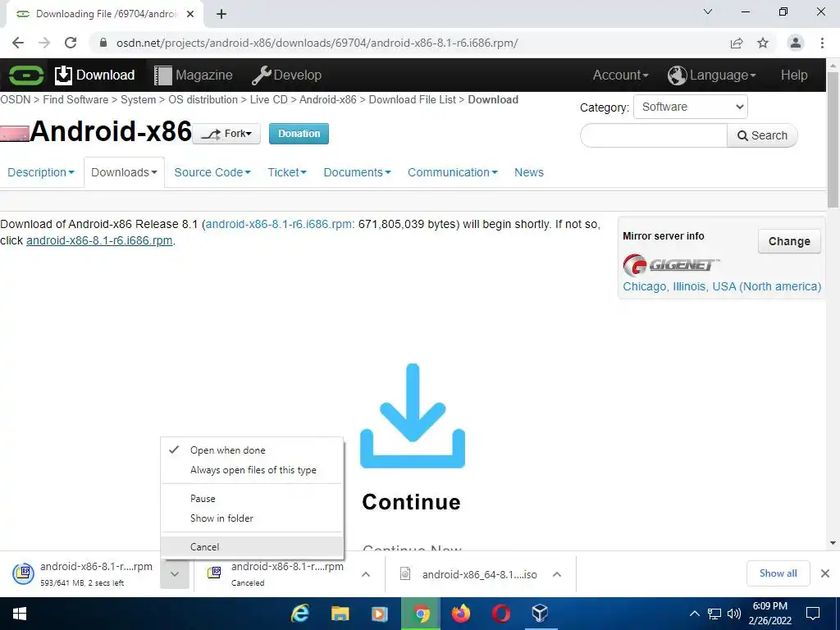Open the media player taskbar icon

coord(379,614)
